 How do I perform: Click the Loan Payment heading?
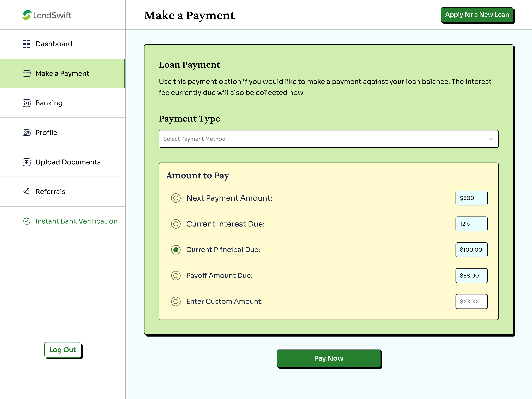pos(190,65)
